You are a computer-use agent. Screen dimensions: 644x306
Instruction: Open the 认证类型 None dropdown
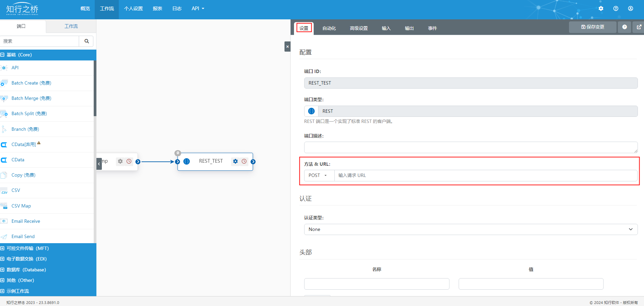tap(471, 229)
